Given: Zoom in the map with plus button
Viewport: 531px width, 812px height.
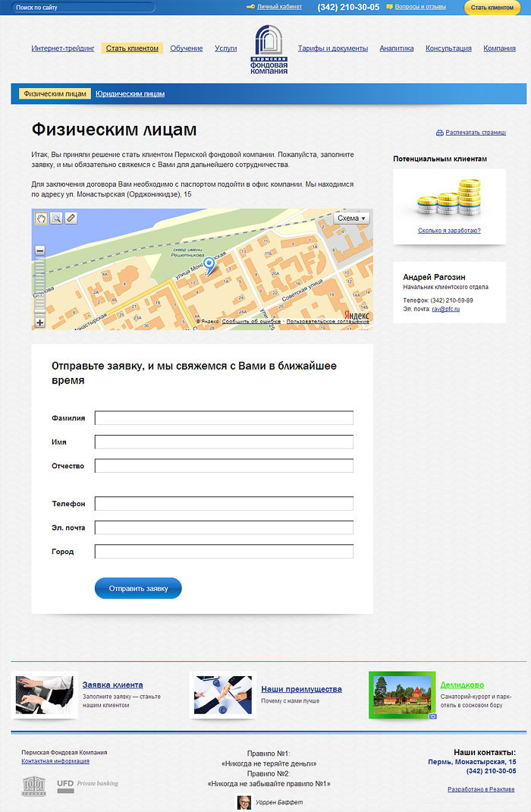Looking at the screenshot, I should 40,323.
